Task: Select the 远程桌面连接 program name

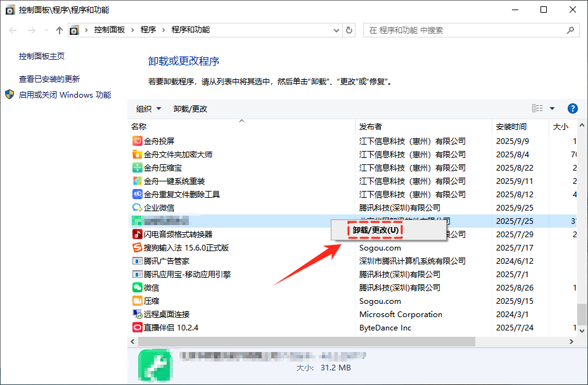Action: pos(167,315)
